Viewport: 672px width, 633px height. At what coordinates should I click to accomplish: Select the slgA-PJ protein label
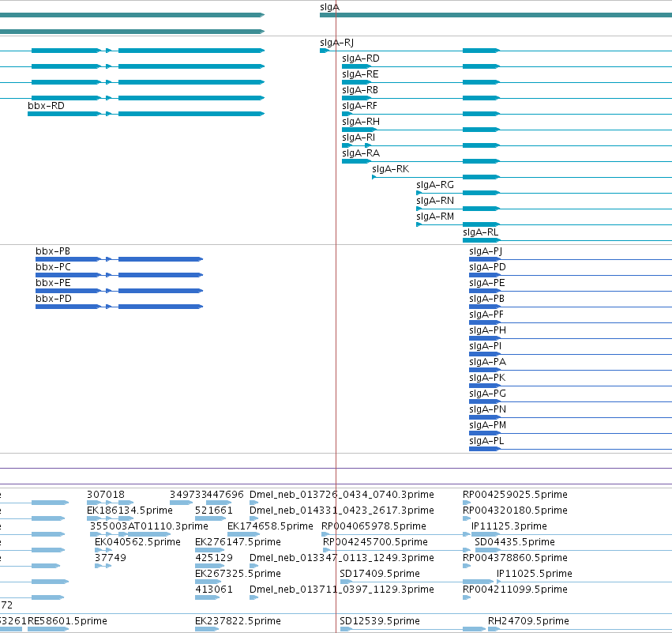(x=486, y=251)
